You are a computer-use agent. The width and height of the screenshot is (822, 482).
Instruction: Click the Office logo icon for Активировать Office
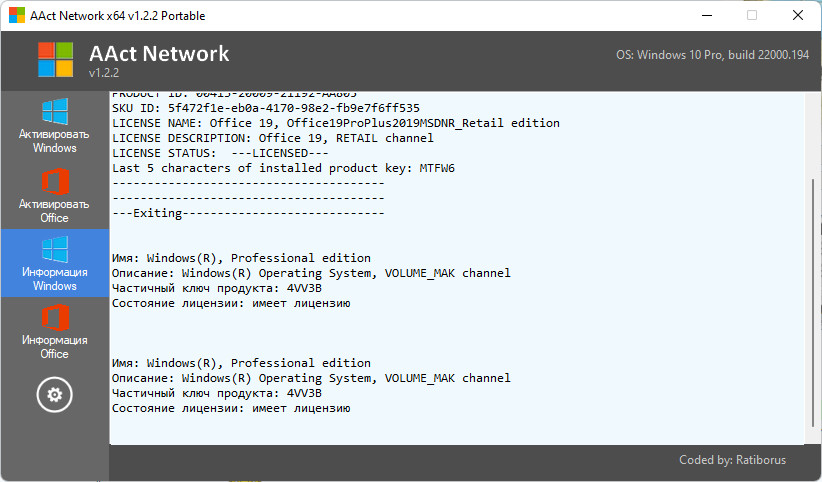click(x=54, y=182)
